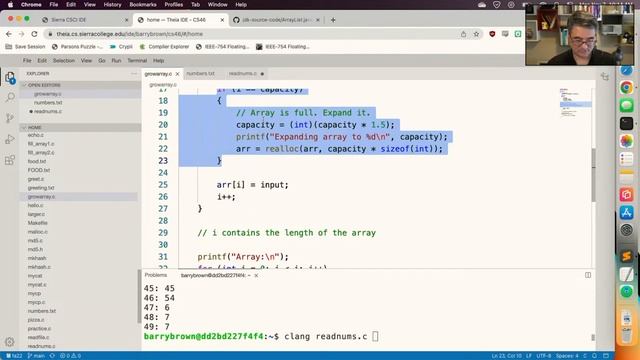Open malloc.c in the explorer tree
The width and height of the screenshot is (640, 360).
(38, 232)
